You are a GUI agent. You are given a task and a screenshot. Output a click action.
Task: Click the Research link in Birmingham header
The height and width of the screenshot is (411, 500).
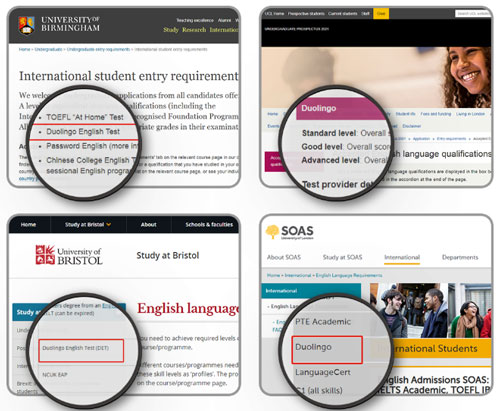coord(194,30)
